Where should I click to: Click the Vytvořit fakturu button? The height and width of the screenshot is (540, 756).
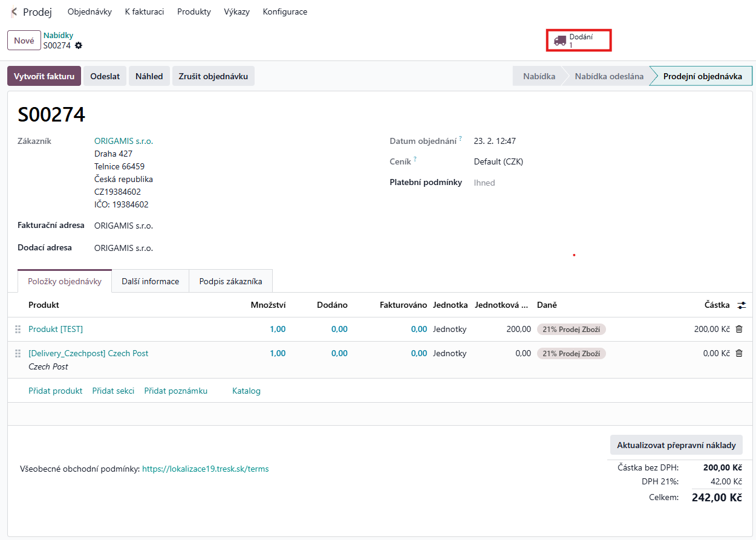[44, 76]
